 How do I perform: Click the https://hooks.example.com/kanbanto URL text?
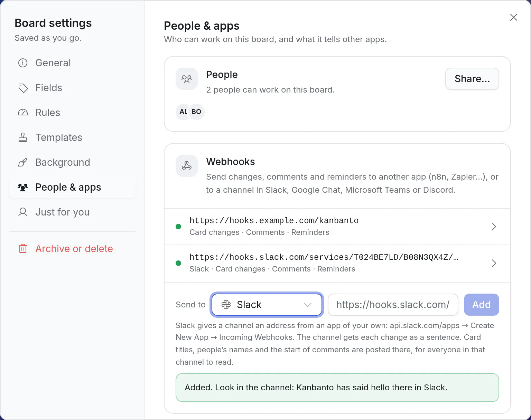coord(274,221)
